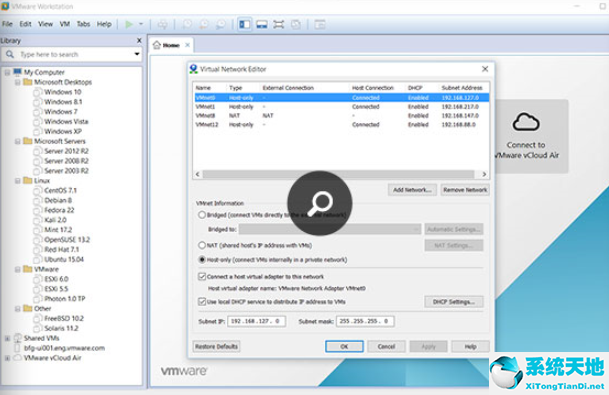Expand the Shared VMs node
The width and height of the screenshot is (609, 395).
click(x=7, y=338)
